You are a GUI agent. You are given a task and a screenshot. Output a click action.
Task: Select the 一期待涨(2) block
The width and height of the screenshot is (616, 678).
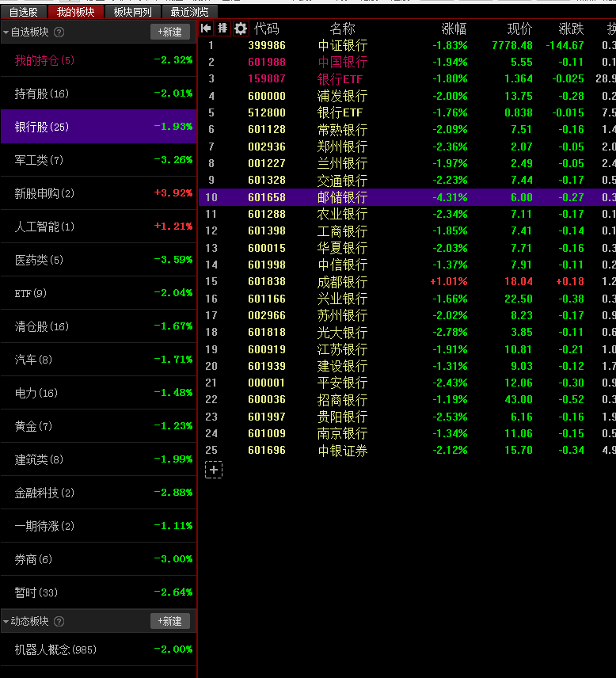point(98,526)
